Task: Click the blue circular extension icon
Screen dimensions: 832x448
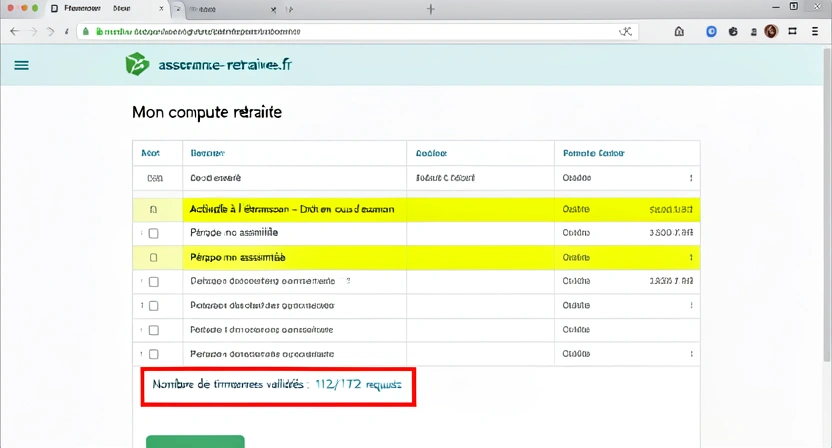Action: click(712, 32)
